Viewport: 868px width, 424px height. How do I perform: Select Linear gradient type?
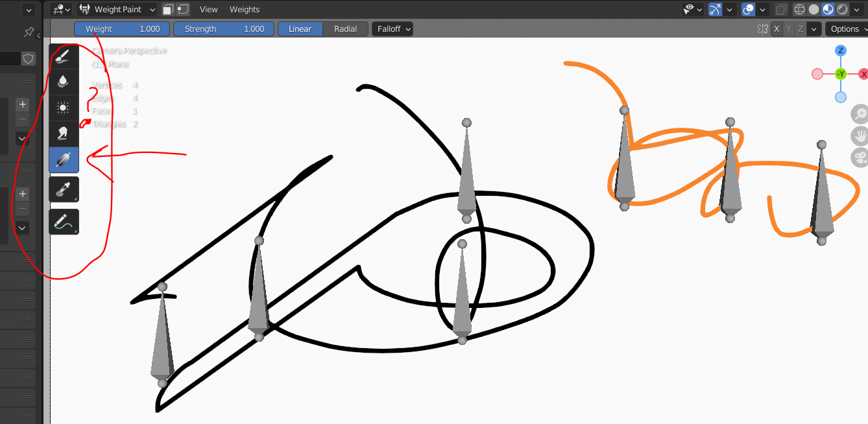(300, 29)
